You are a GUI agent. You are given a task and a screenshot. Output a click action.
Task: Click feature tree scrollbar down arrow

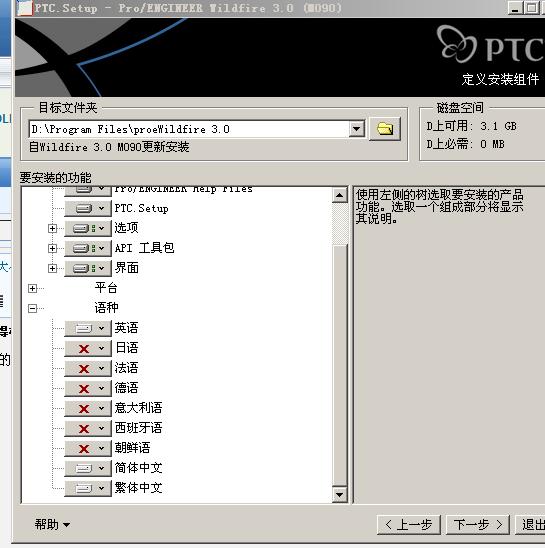pos(339,495)
